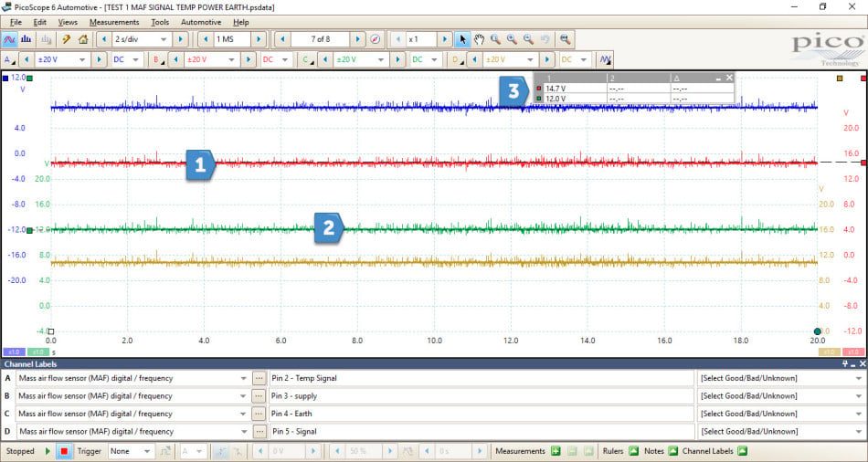Open the ellipsis button on row C
This screenshot has width=868, height=462.
coord(259,414)
